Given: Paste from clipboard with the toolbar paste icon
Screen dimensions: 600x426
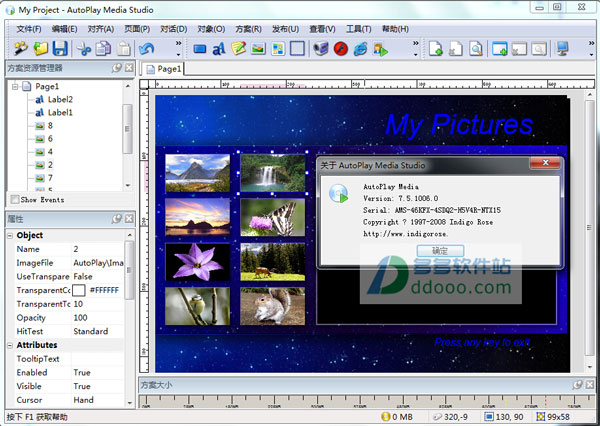Looking at the screenshot, I should click(x=123, y=49).
